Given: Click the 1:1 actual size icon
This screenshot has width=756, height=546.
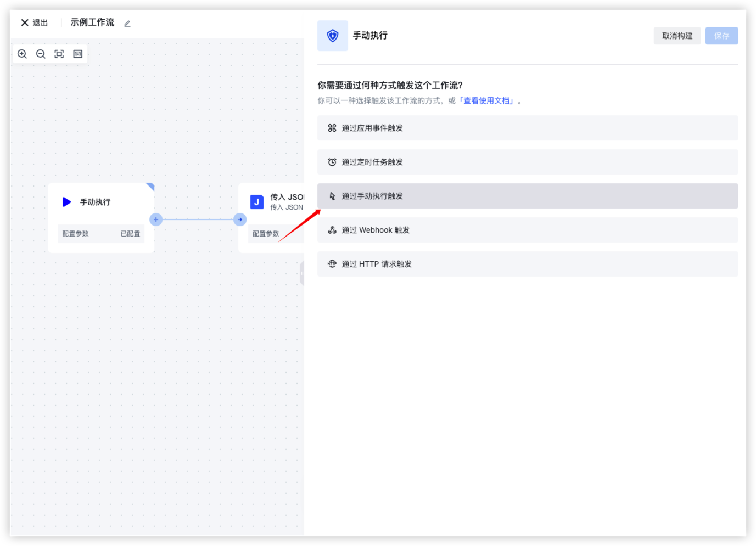Looking at the screenshot, I should [x=78, y=54].
